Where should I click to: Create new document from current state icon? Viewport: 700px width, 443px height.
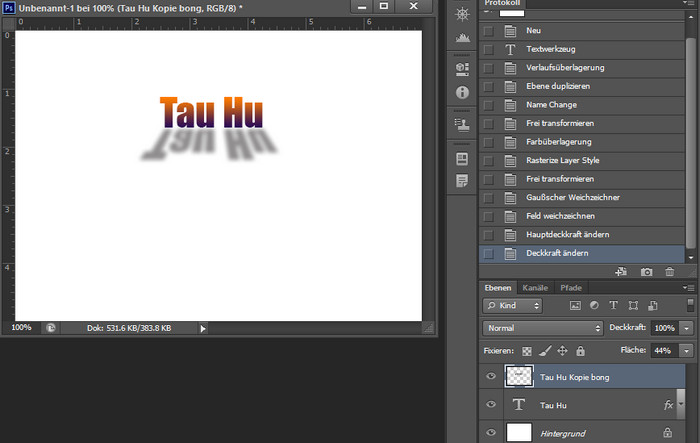[621, 272]
